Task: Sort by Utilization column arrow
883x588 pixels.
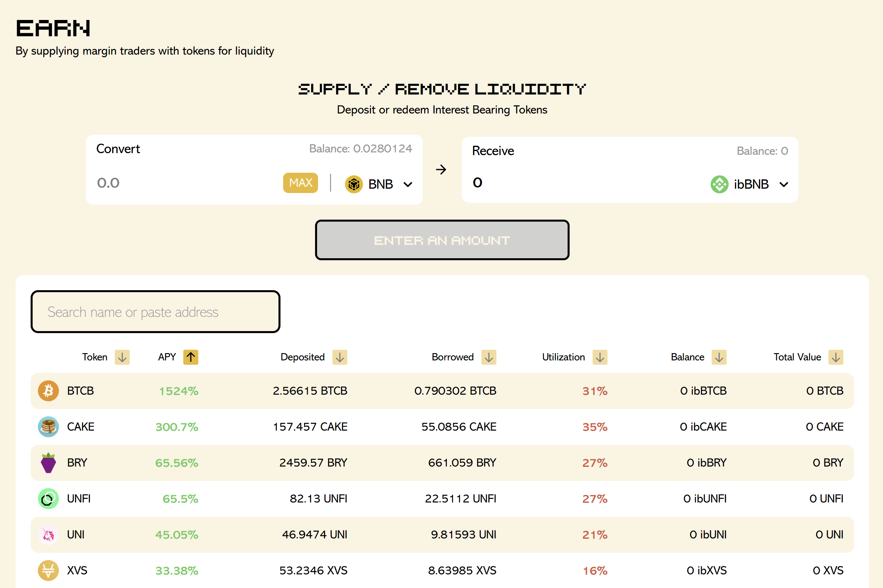Action: coord(600,357)
